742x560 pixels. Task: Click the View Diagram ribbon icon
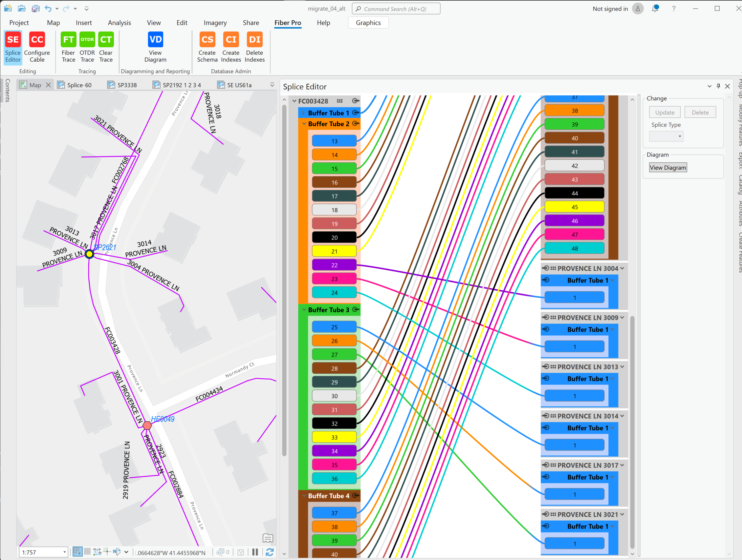155,48
